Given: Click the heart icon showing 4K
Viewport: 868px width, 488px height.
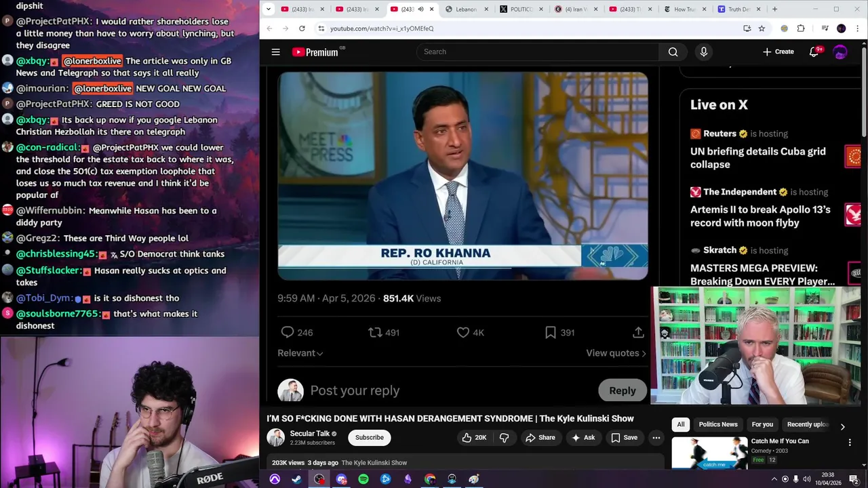Looking at the screenshot, I should (x=463, y=332).
